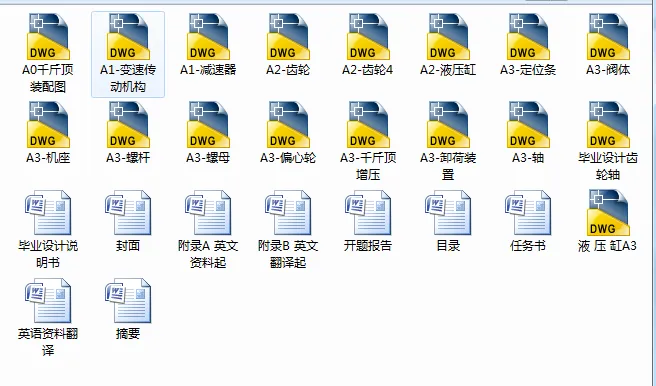Click the A1-变速传动机构 DWG file icon
The image size is (656, 386).
128,36
